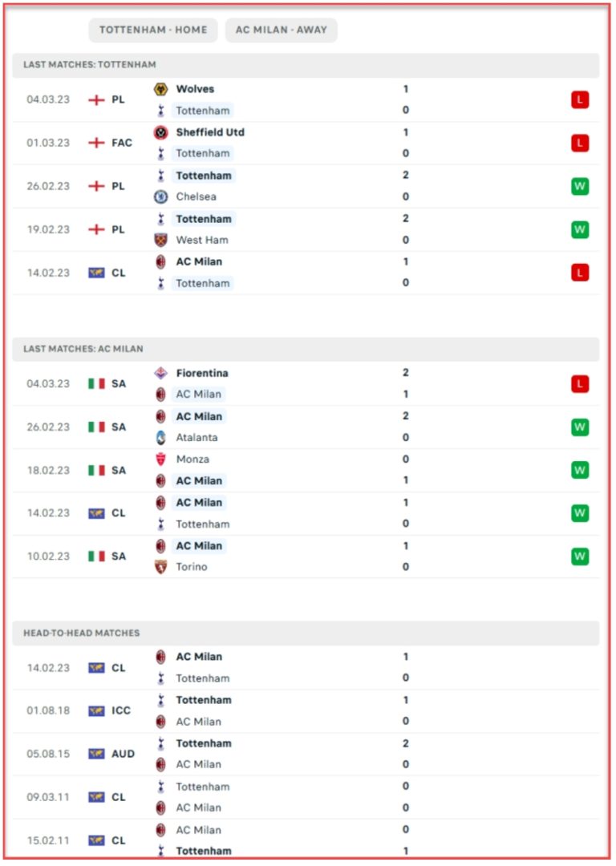616x866 pixels.
Task: Select the Tottenham - Home tab
Action: pos(153,30)
